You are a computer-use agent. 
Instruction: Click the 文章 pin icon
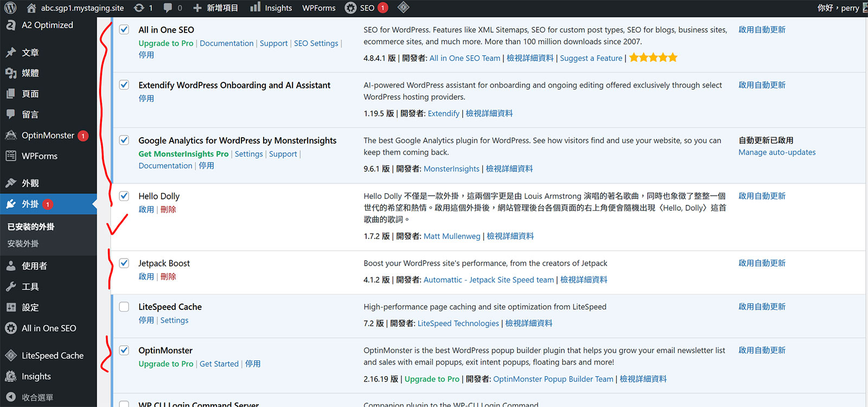[11, 53]
